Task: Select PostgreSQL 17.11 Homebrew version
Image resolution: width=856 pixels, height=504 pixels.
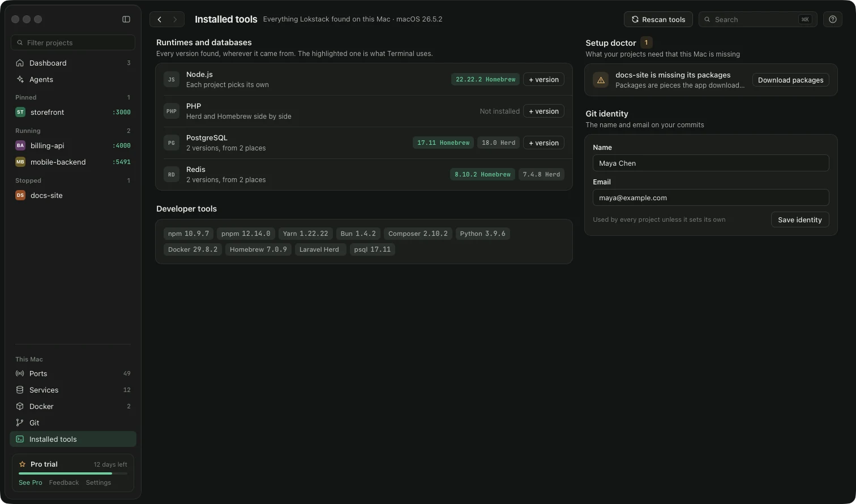Action: pos(443,143)
